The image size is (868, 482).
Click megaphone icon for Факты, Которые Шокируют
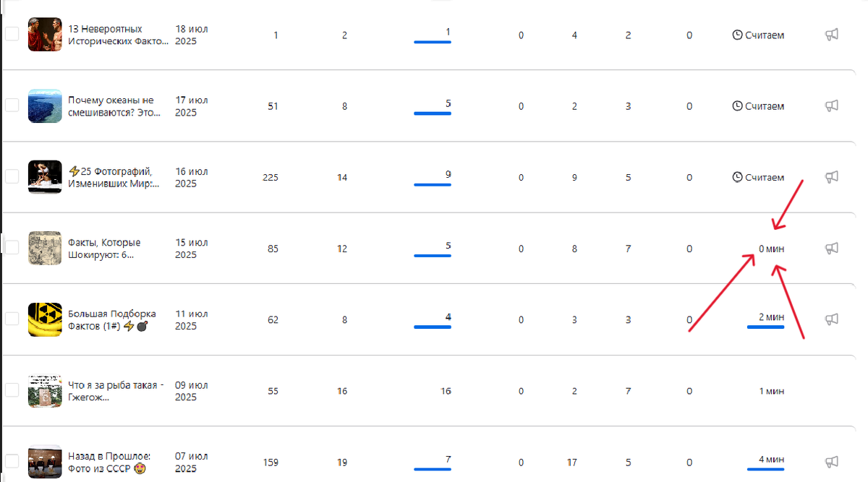(x=832, y=248)
